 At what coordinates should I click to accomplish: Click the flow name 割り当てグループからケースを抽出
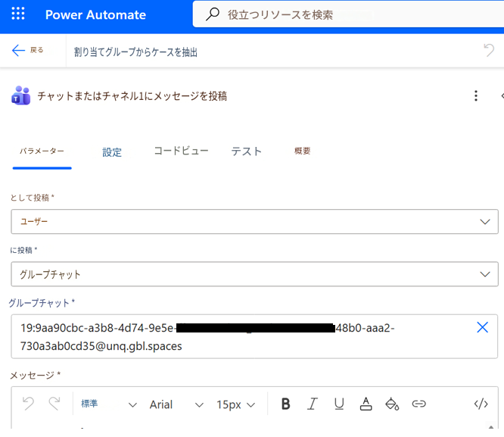point(135,52)
